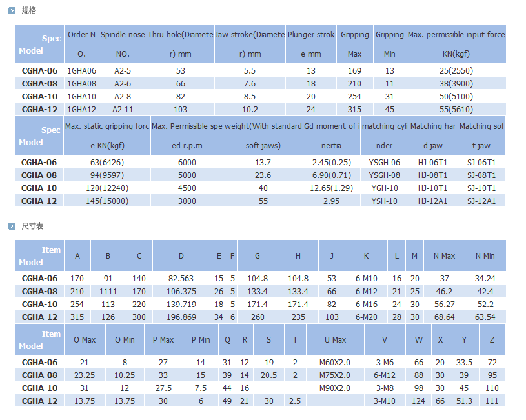Image resolution: width=526 pixels, height=420 pixels.
Task: Click static gripping force value 145(15000)
Action: point(107,201)
